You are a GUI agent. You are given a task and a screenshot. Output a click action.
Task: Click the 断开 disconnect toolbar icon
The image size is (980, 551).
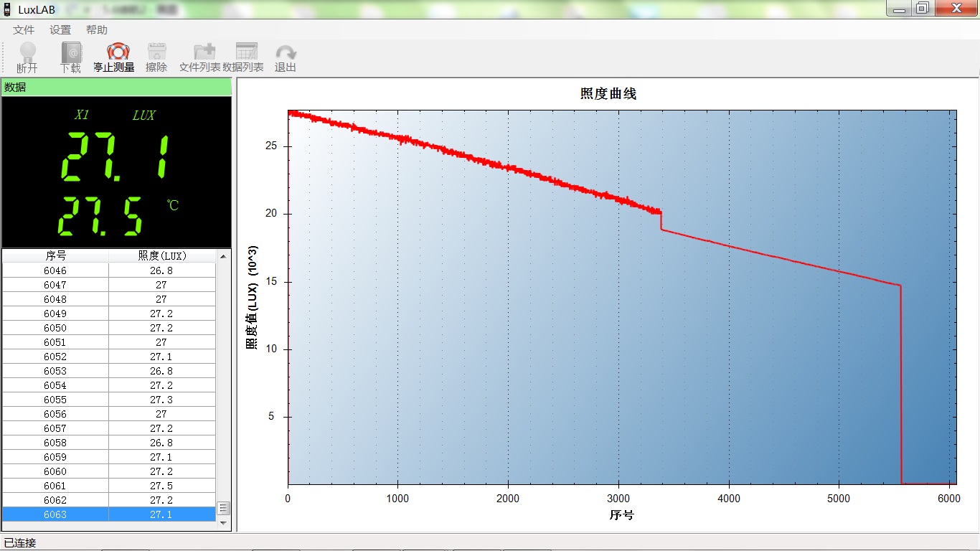tap(27, 57)
